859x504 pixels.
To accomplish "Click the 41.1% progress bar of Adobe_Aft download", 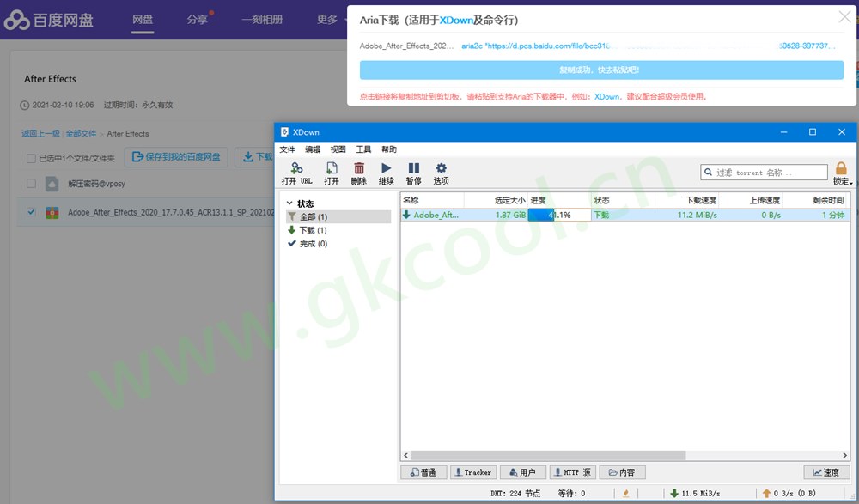I will pos(559,215).
